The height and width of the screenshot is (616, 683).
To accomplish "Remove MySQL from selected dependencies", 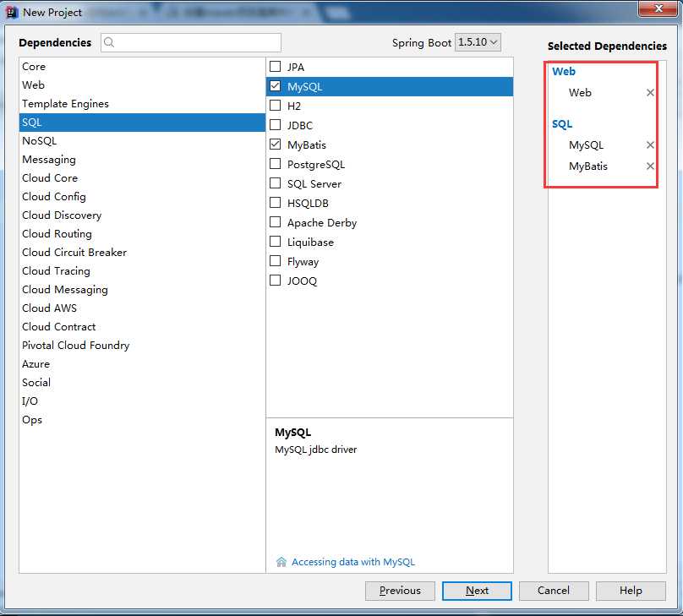I will 650,144.
